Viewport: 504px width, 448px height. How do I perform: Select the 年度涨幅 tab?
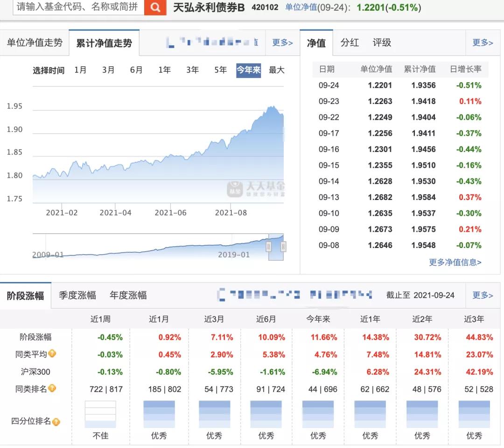click(128, 295)
